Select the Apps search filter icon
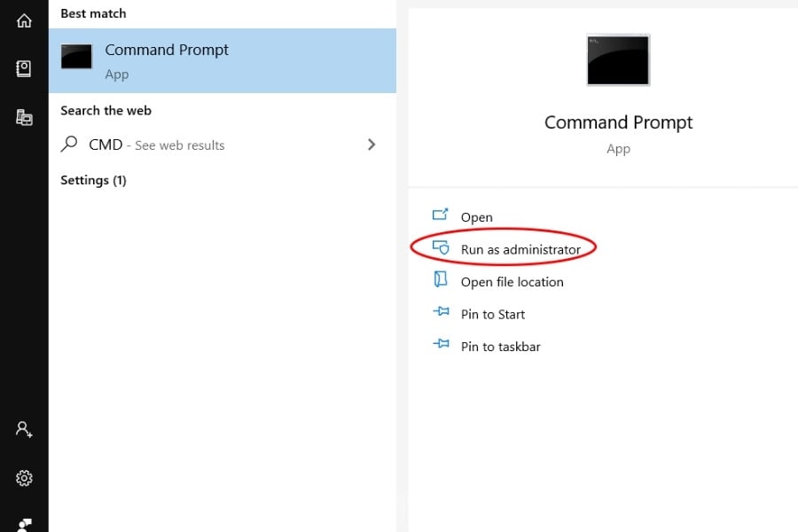 pos(24,116)
